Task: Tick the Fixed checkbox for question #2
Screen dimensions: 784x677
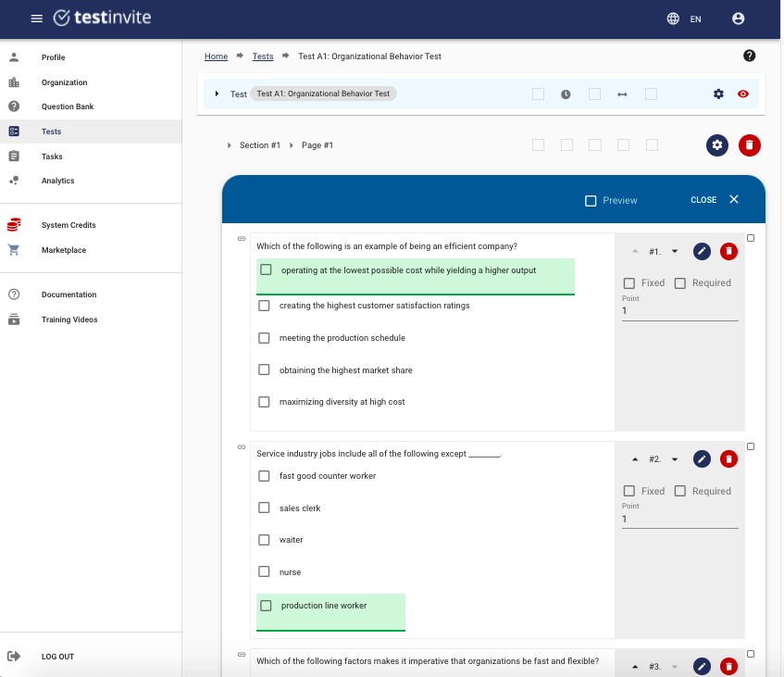Action: tap(629, 491)
